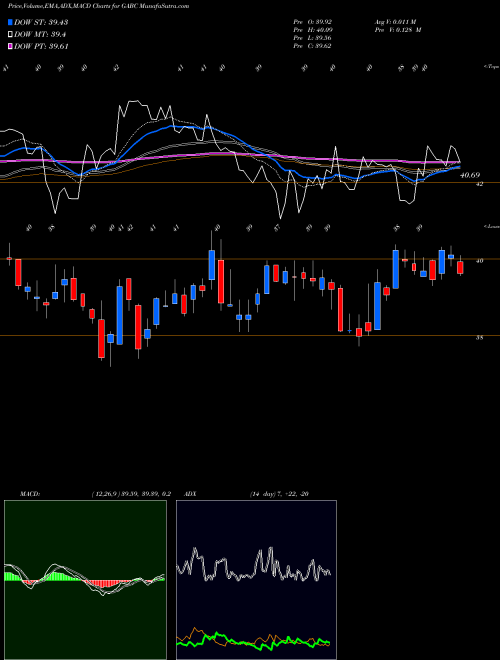Click the Avg V: 0.011 M value
The image size is (500, 660).
(x=397, y=22)
